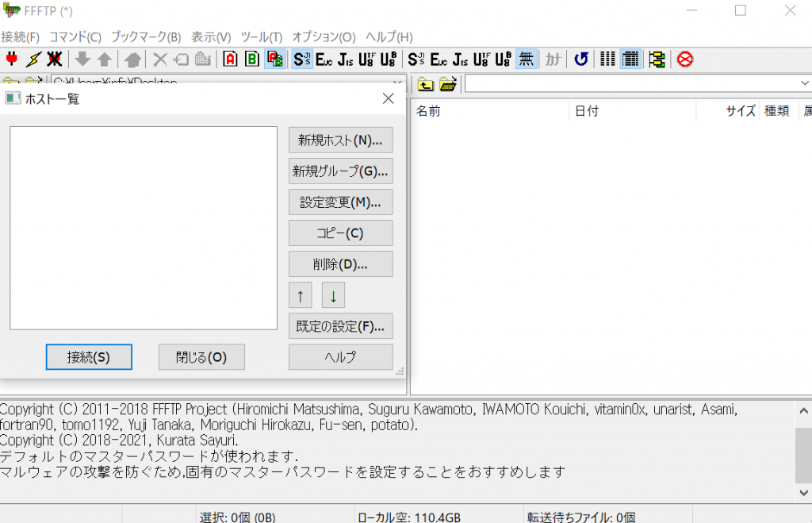Expand the remote path dropdown arrow
The image size is (812, 523).
pos(804,83)
